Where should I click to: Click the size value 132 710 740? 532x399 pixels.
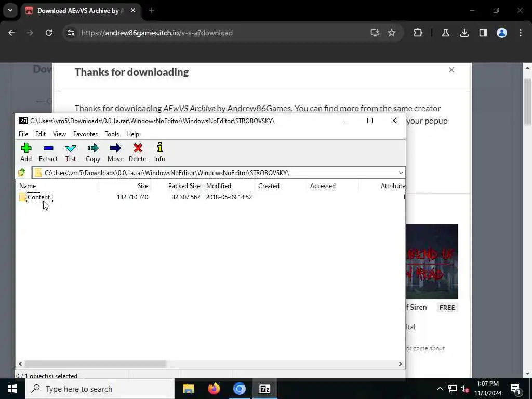[132, 197]
